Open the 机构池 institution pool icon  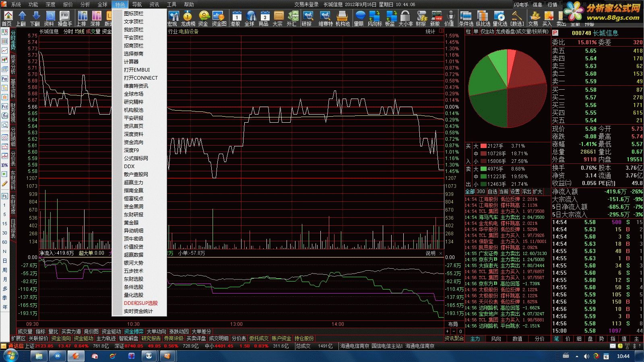pos(343,19)
